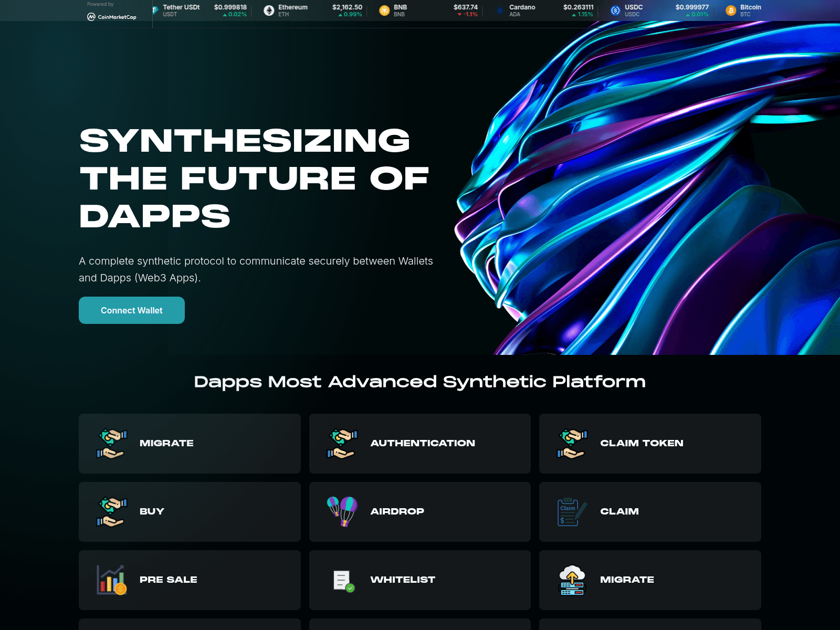Open the CoinMarketCap logo link
The image size is (840, 630).
(112, 17)
